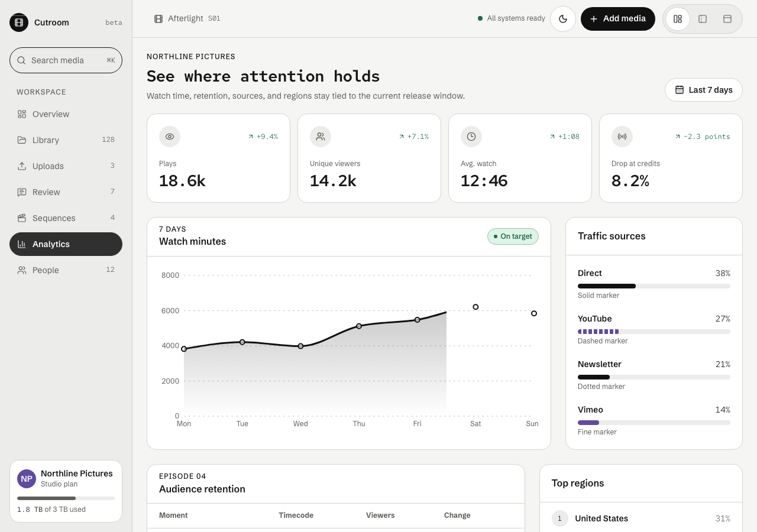Focus the Search media field
Screen dimensions: 757x532
66,60
